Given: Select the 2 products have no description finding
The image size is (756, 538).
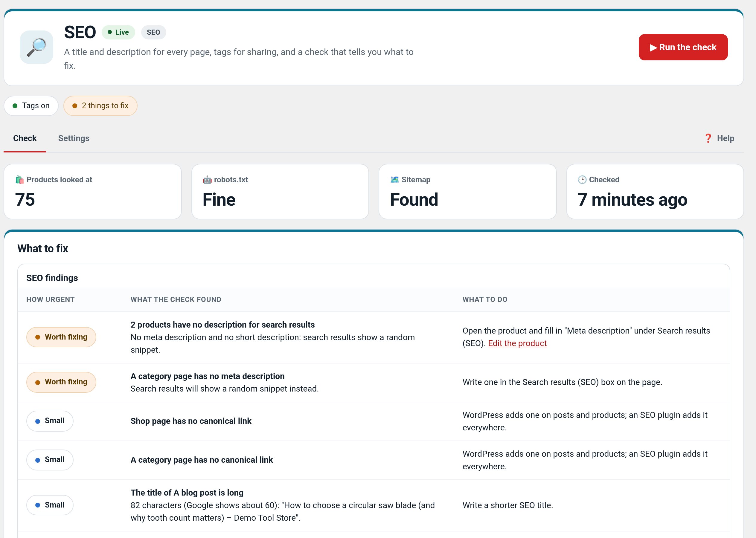Looking at the screenshot, I should tap(222, 325).
